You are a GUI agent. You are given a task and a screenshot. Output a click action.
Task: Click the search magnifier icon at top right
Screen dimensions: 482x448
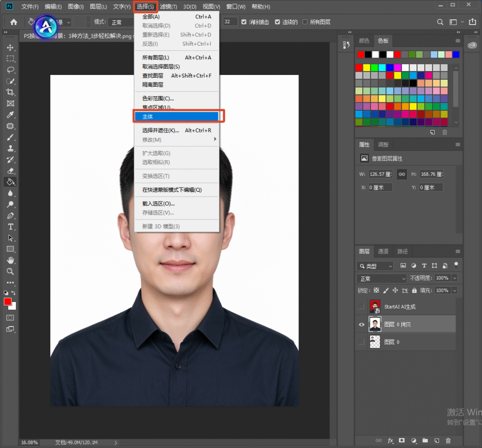pyautogui.click(x=440, y=22)
